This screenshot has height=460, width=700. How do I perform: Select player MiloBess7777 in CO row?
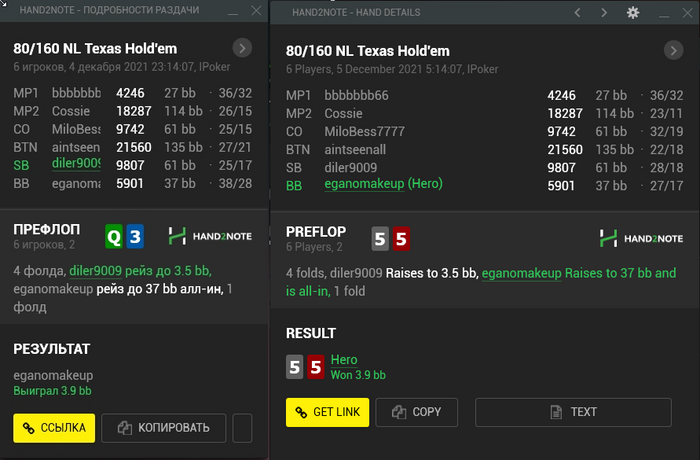coord(364,131)
